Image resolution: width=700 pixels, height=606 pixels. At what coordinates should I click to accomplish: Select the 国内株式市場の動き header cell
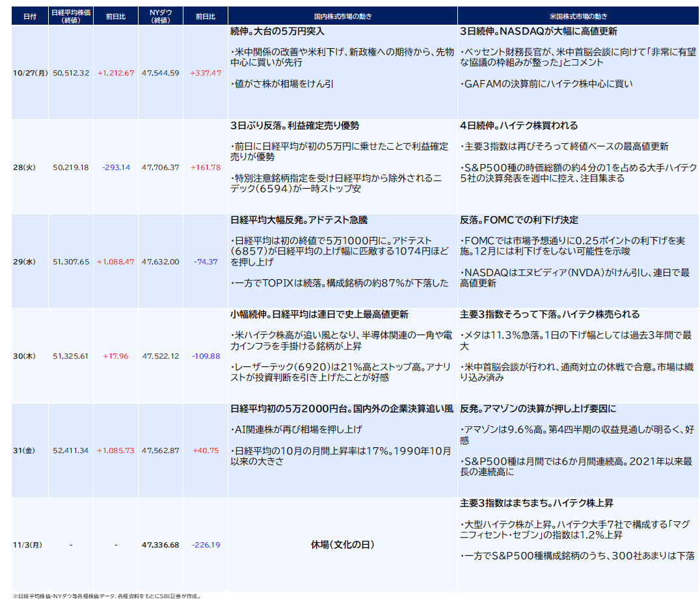click(x=343, y=16)
